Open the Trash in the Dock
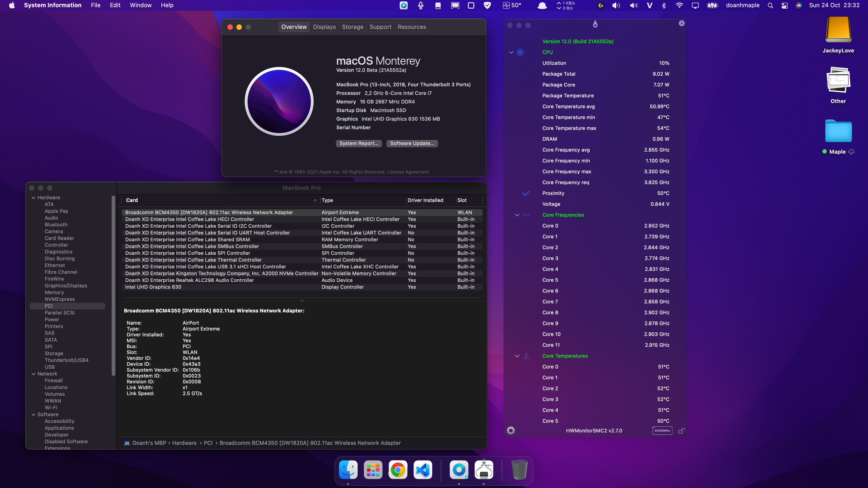Viewport: 868px width, 488px height. (519, 469)
